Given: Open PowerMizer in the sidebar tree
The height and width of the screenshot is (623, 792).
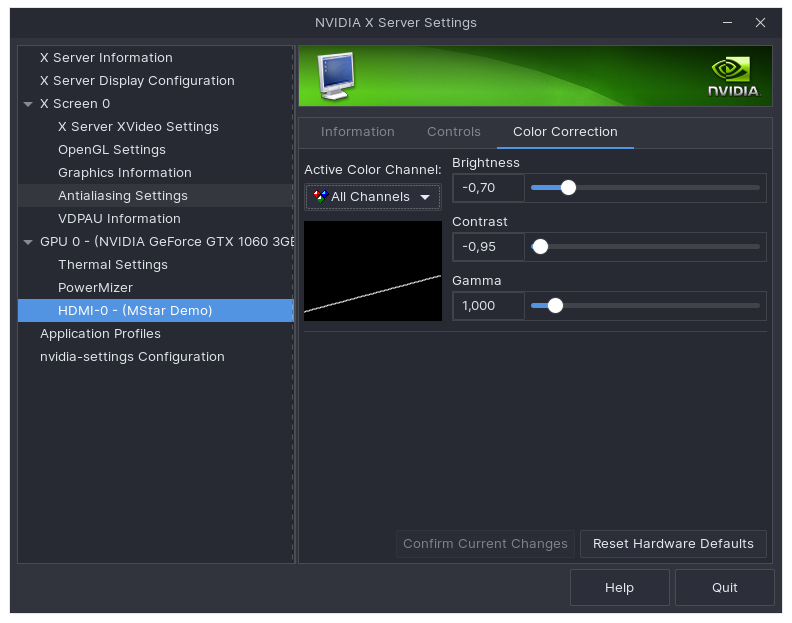Looking at the screenshot, I should 95,288.
